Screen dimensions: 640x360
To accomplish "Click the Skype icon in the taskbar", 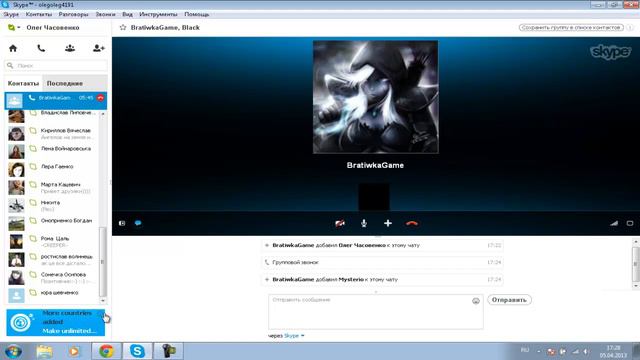I will [x=137, y=351].
